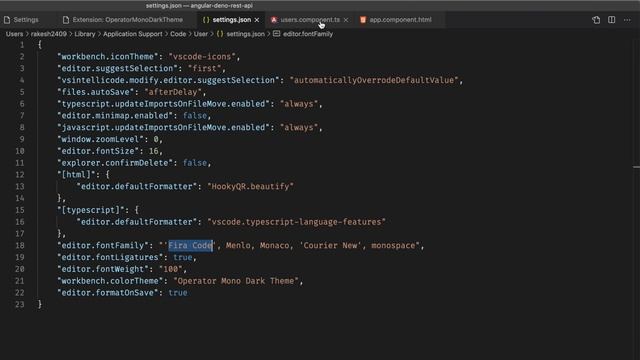Click the "[typescript]" key

tap(91, 210)
